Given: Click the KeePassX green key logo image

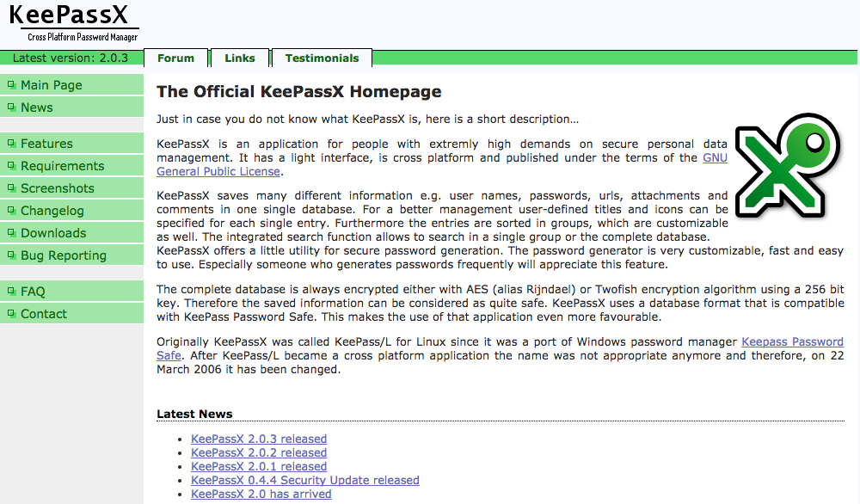Looking at the screenshot, I should coord(787,165).
